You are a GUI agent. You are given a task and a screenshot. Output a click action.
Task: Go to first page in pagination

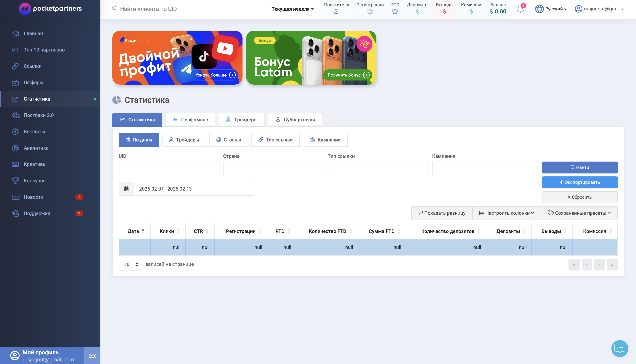574,265
